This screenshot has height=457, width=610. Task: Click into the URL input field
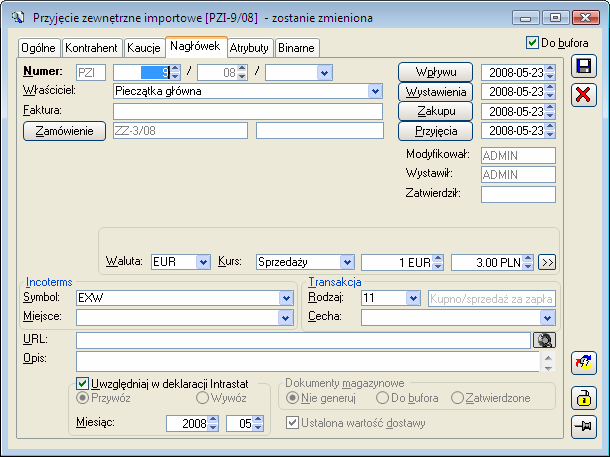pos(303,340)
